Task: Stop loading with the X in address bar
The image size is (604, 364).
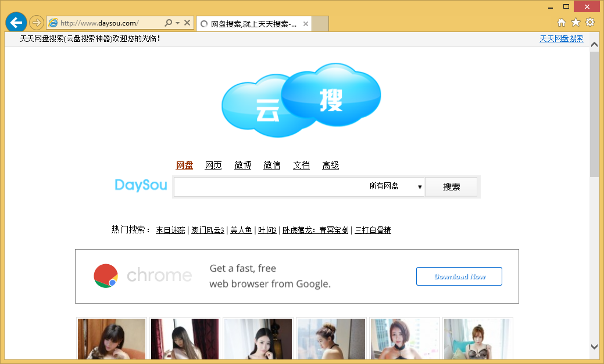Action: click(187, 22)
